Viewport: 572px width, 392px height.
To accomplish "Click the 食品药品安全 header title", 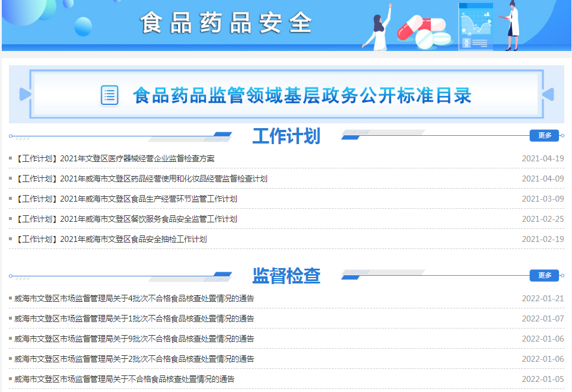I will click(x=226, y=23).
